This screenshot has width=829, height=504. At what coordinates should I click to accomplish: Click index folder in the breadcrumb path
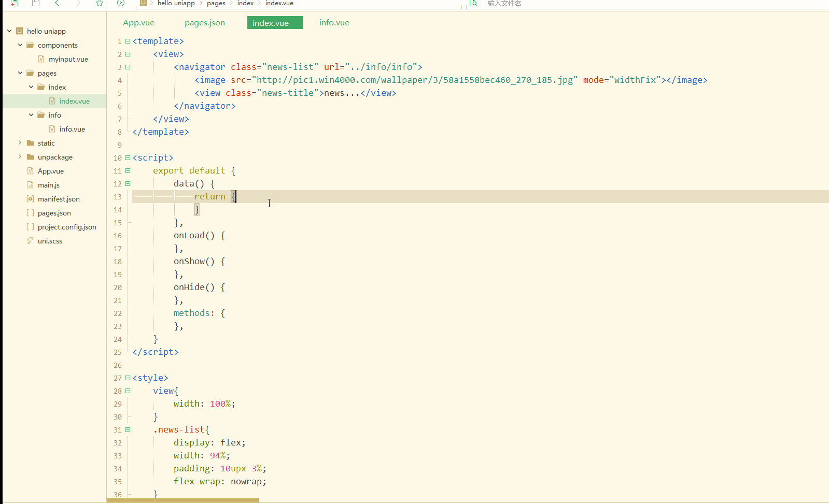[245, 3]
